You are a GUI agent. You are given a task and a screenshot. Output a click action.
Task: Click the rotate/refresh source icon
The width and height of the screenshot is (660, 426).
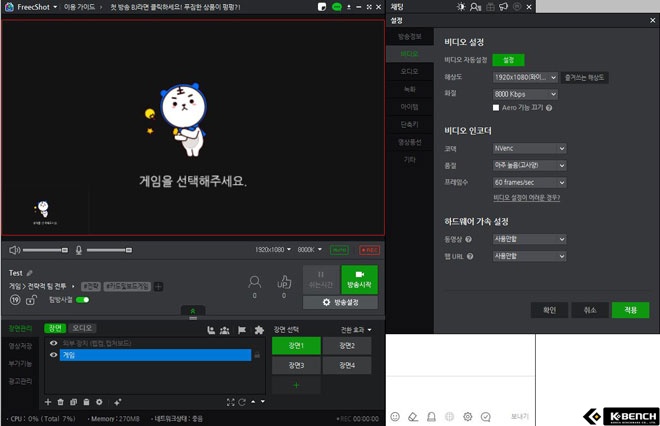pyautogui.click(x=242, y=402)
